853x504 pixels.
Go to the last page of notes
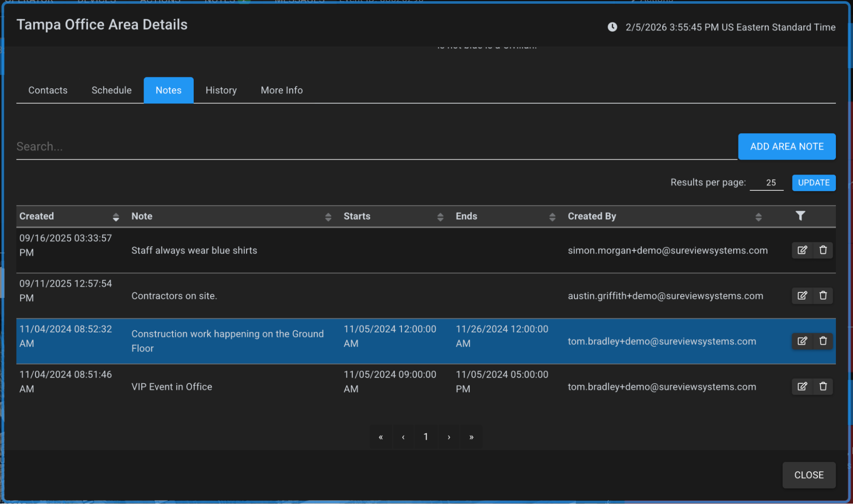(x=471, y=437)
